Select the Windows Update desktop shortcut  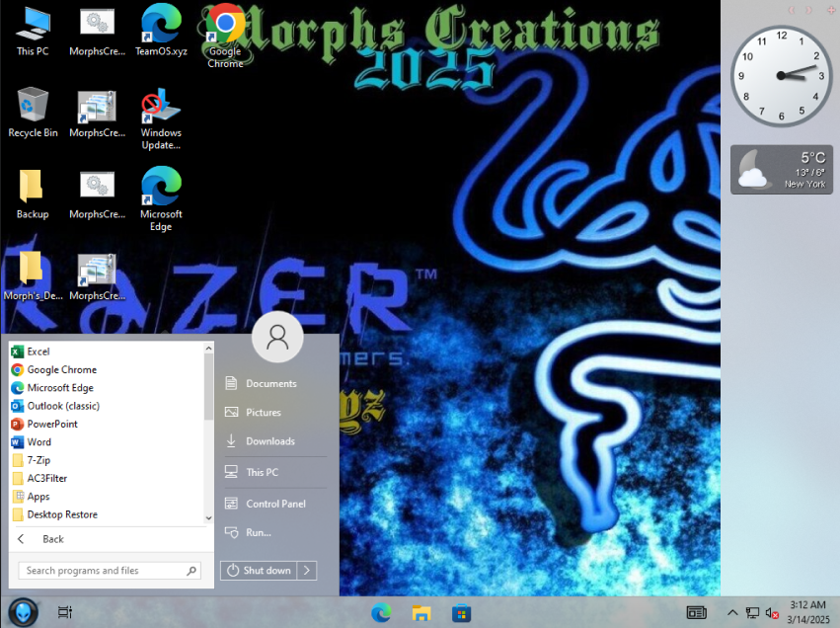(x=161, y=118)
